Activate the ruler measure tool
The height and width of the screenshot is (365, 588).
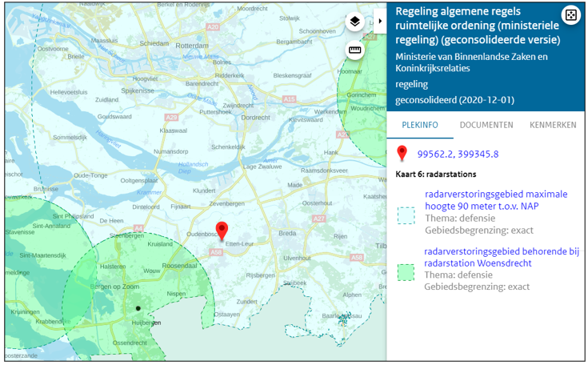coord(354,50)
